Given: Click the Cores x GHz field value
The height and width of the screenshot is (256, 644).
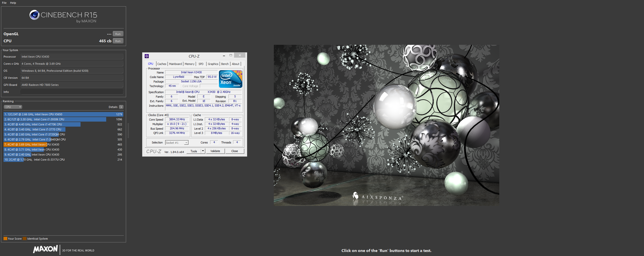Looking at the screenshot, I should pos(72,64).
